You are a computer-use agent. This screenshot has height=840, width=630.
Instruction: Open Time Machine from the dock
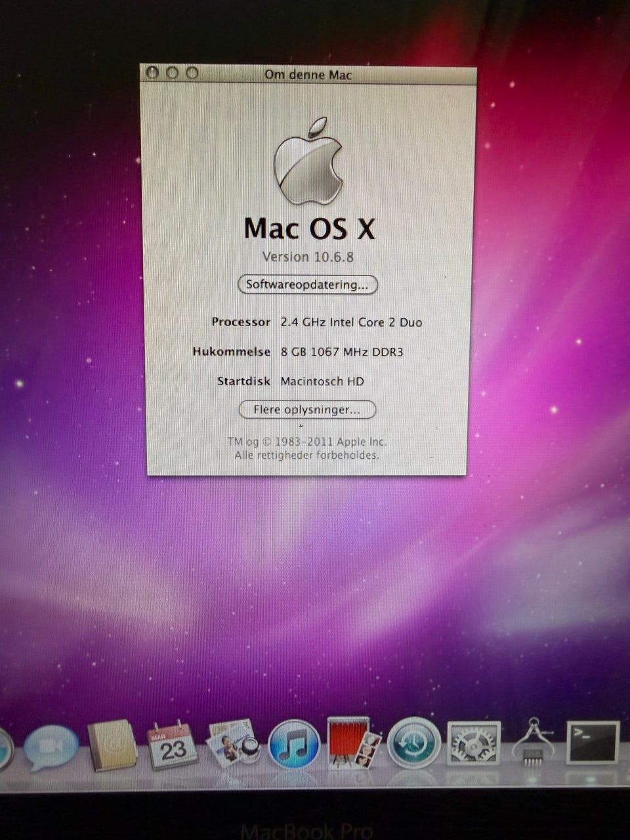click(414, 743)
